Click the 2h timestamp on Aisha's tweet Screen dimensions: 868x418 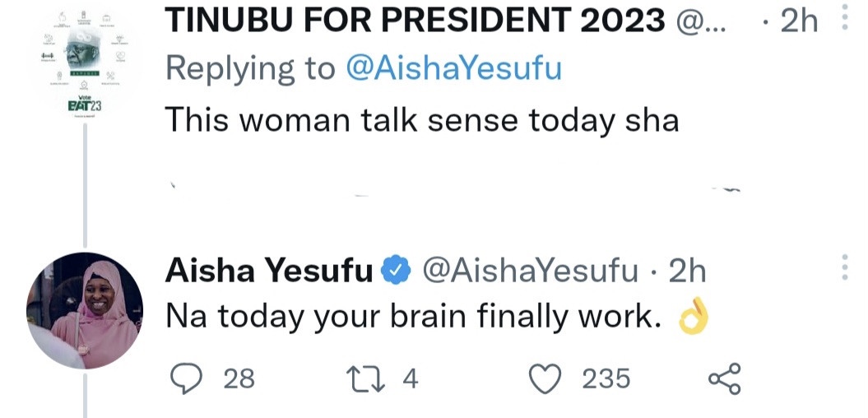pos(687,270)
